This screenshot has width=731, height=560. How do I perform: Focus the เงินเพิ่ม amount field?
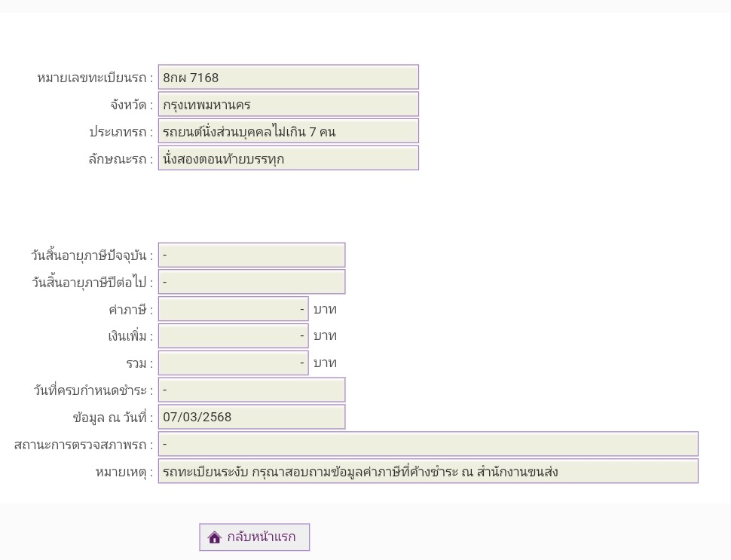[233, 336]
